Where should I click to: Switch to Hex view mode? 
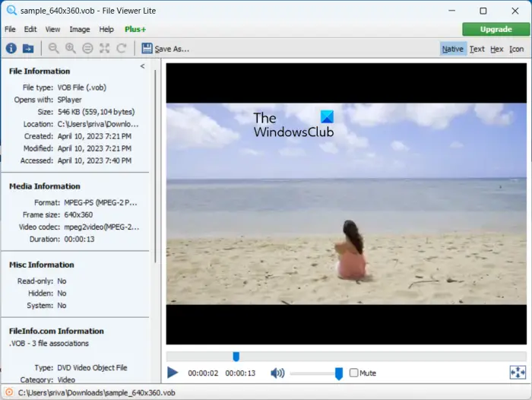(497, 49)
